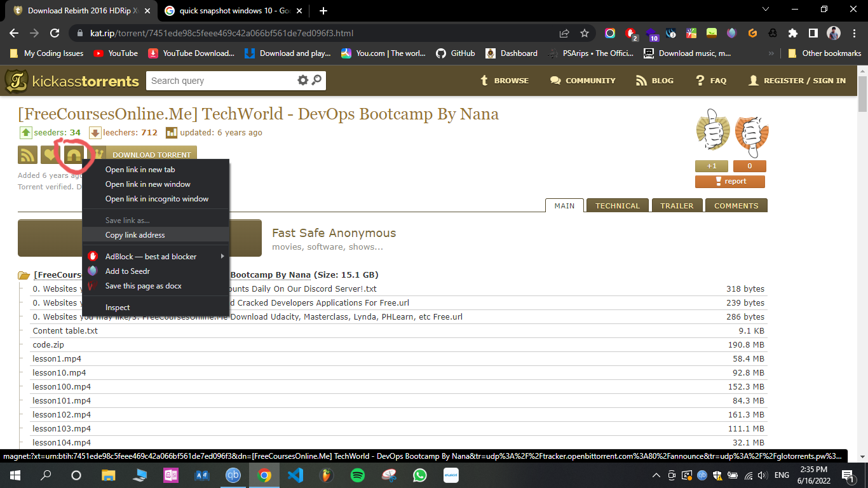The image size is (868, 488).
Task: Open the Snipping Tool from the taskbar
Action: tap(389, 475)
